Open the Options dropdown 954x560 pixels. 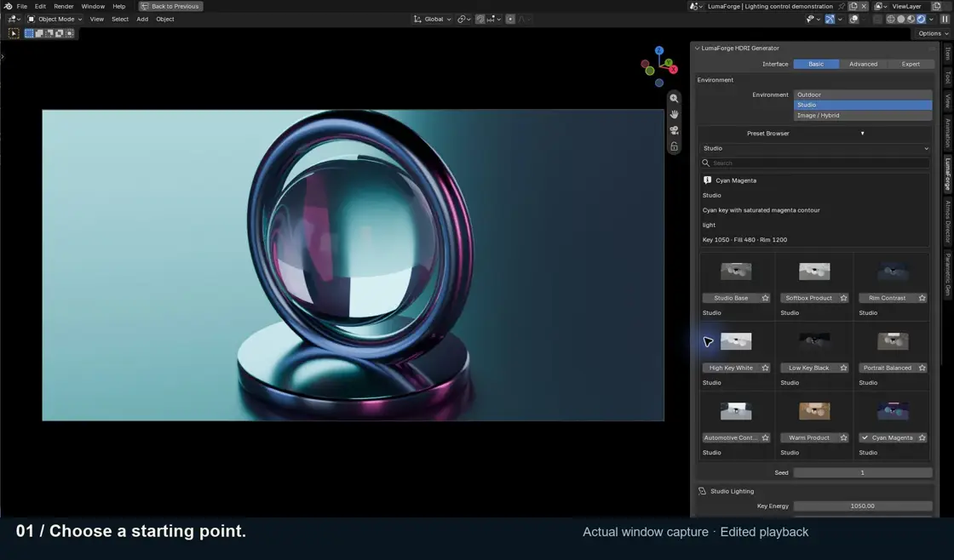934,33
